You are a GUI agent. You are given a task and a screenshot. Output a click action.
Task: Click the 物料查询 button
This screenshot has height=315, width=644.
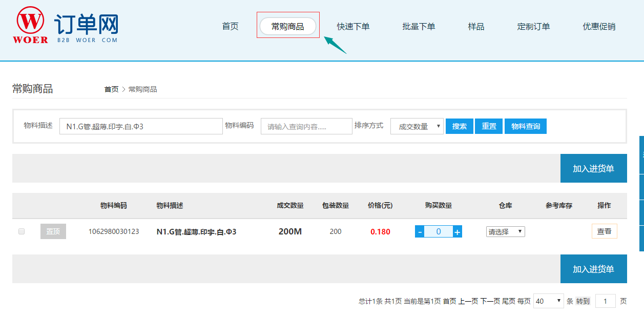pyautogui.click(x=526, y=126)
